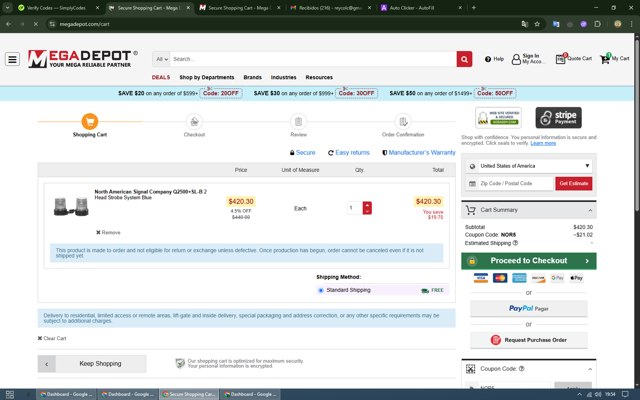This screenshot has height=400, width=640.
Task: Open Shop by Departments menu
Action: coord(207,77)
